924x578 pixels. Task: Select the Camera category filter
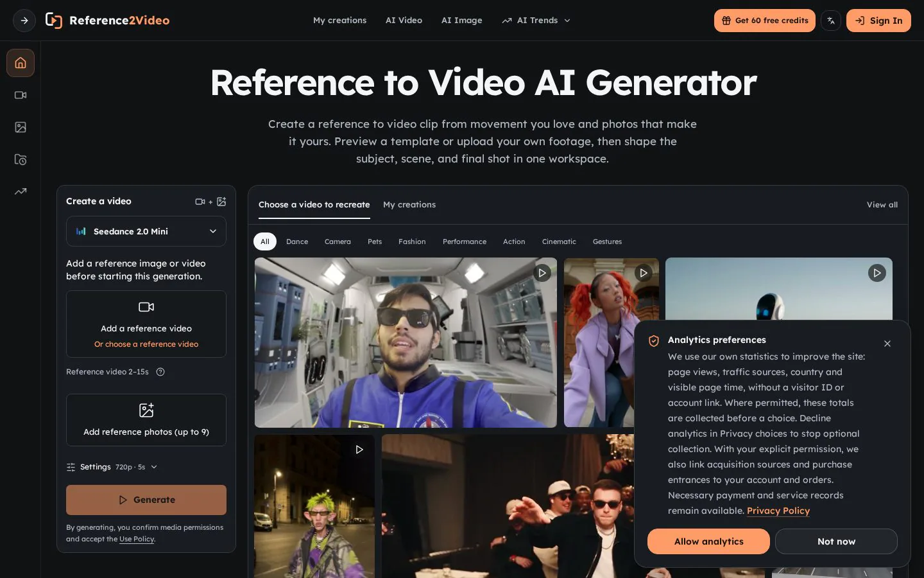pyautogui.click(x=338, y=241)
